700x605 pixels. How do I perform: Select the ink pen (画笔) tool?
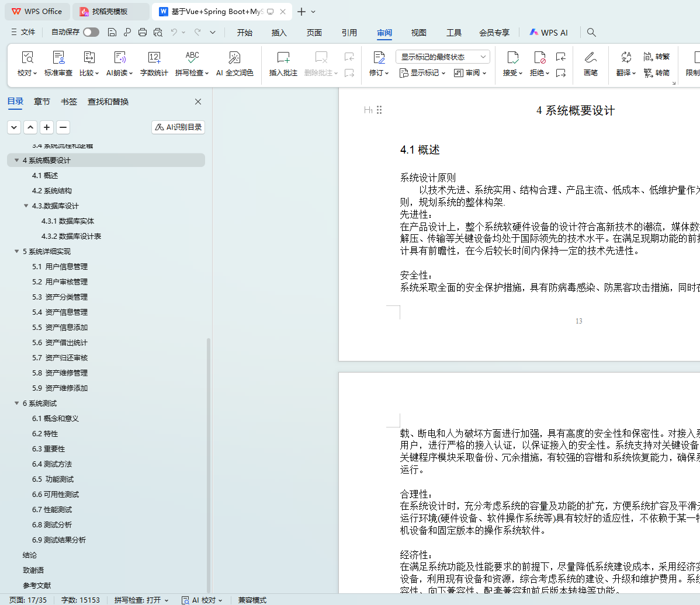590,58
